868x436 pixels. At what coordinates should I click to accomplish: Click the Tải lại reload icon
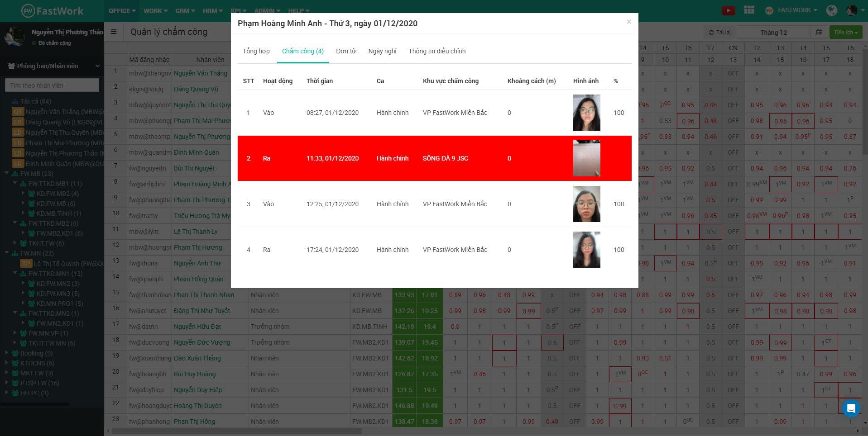click(711, 33)
